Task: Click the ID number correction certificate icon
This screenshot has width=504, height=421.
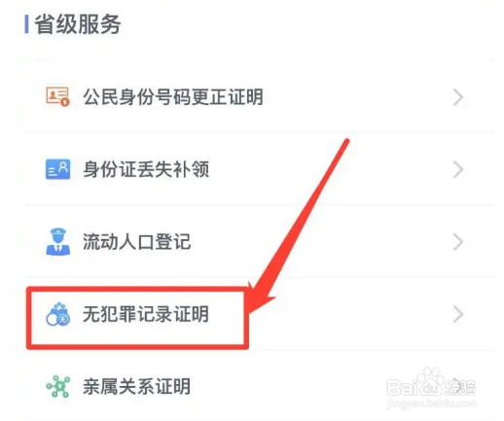Action: coord(57,96)
